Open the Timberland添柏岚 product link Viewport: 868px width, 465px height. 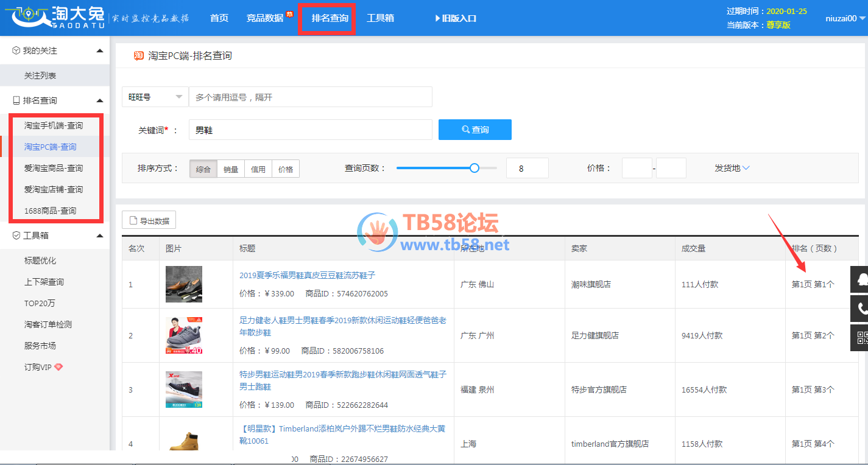342,435
